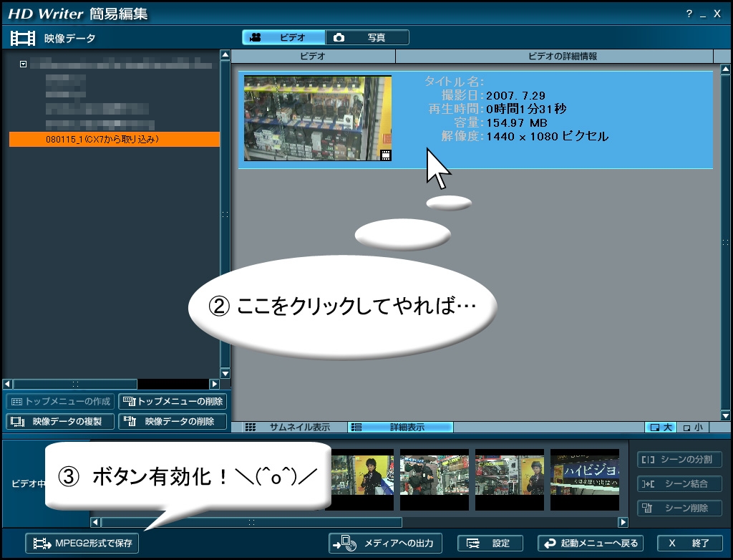Click the settings icon beside 設定
This screenshot has width=733, height=560.
tap(473, 543)
